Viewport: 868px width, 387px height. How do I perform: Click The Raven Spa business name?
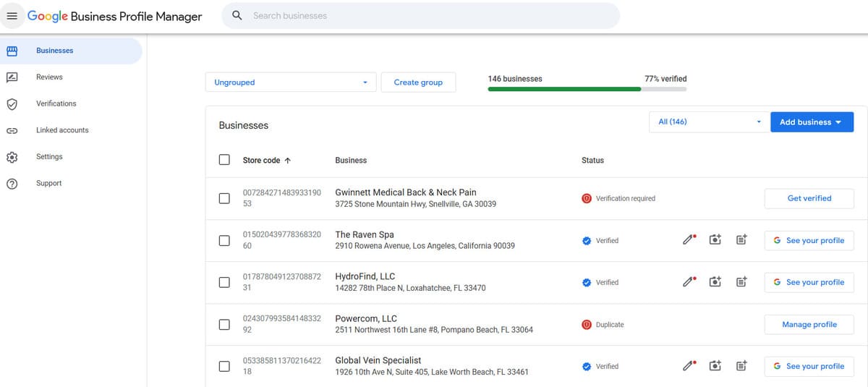click(365, 234)
